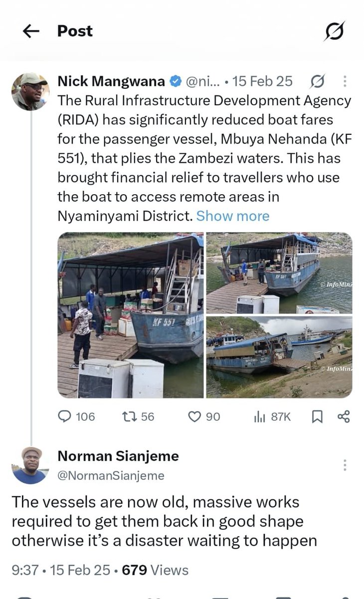Open the three-dot menu on Nick Mangwana's post
The image size is (364, 599).
(x=345, y=81)
